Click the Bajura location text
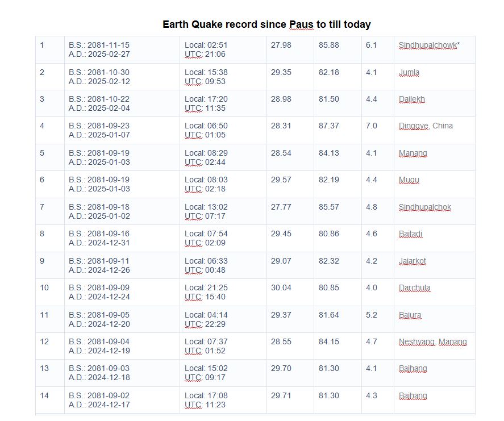504x421 pixels. 410,315
